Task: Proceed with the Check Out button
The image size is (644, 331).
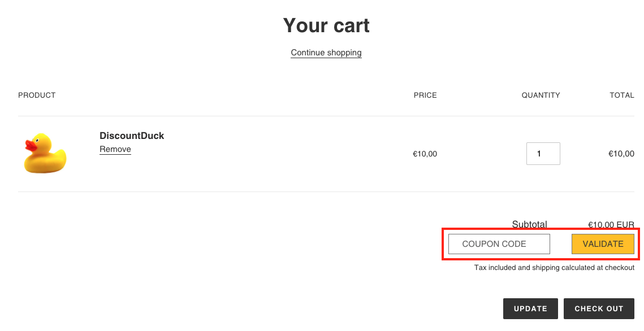Action: point(599,309)
